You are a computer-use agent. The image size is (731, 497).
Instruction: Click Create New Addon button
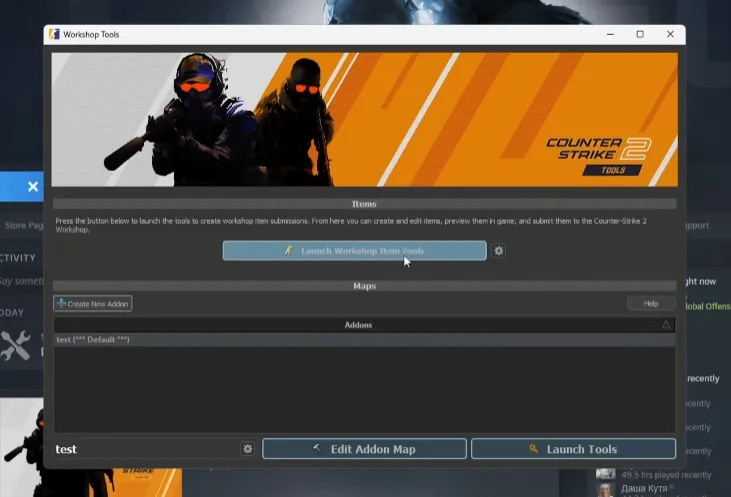tap(93, 304)
